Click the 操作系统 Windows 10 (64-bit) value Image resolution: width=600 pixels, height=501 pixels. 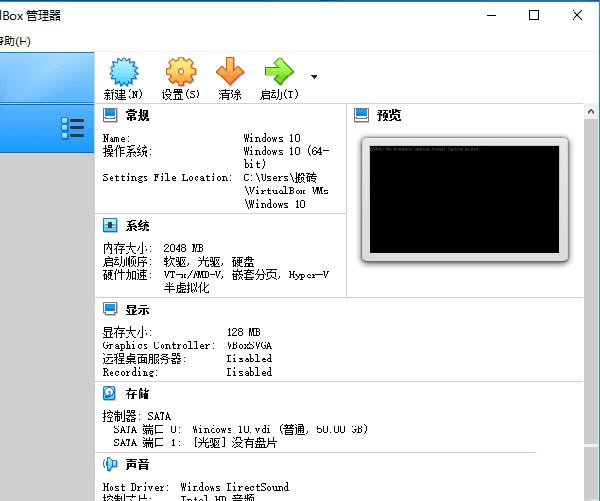[x=286, y=157]
